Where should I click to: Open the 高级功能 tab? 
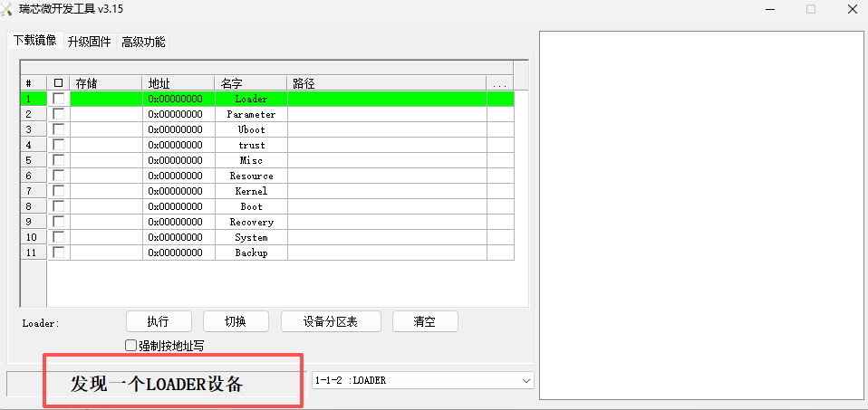(143, 42)
